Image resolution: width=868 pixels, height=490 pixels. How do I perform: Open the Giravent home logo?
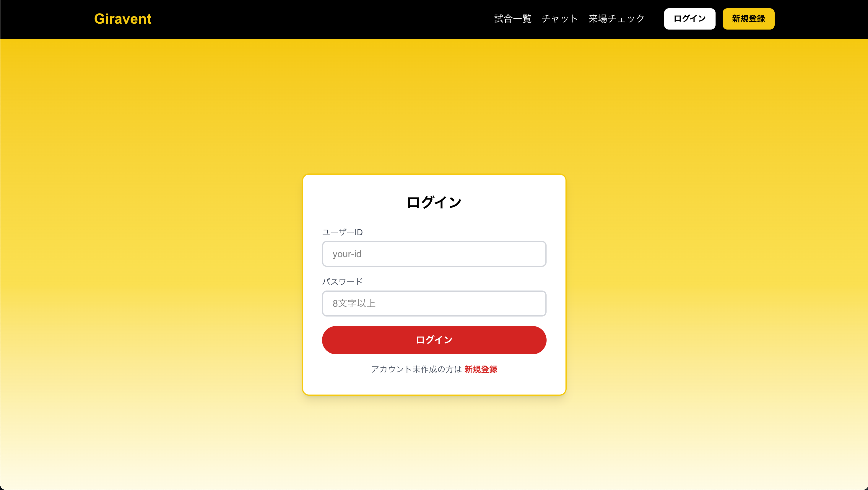(123, 19)
